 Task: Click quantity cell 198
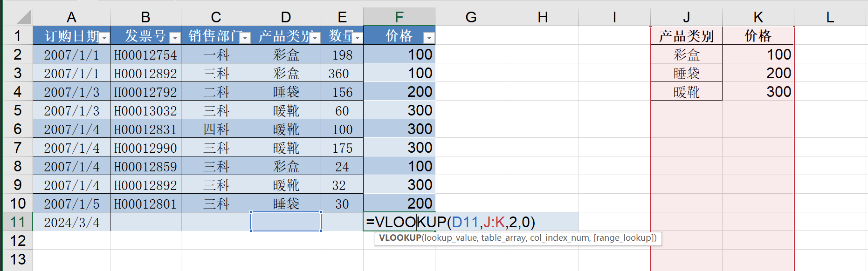[x=342, y=54]
